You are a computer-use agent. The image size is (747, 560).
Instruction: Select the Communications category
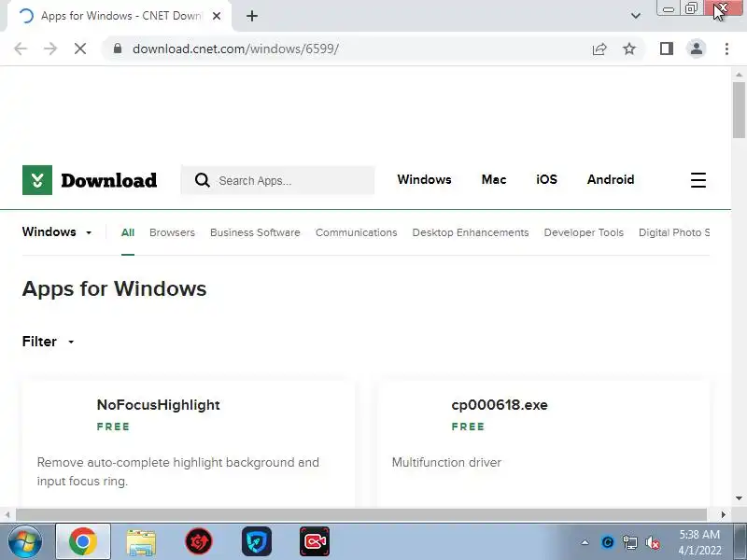[356, 232]
